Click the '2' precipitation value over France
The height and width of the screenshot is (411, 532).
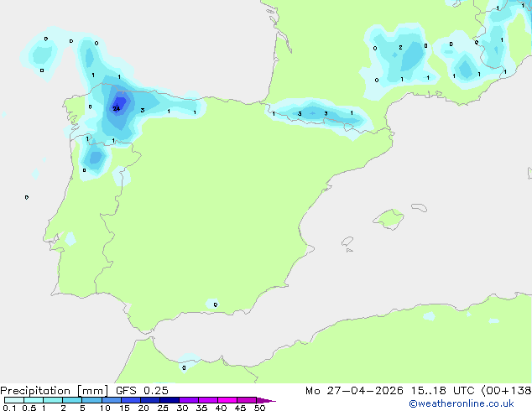pos(401,48)
